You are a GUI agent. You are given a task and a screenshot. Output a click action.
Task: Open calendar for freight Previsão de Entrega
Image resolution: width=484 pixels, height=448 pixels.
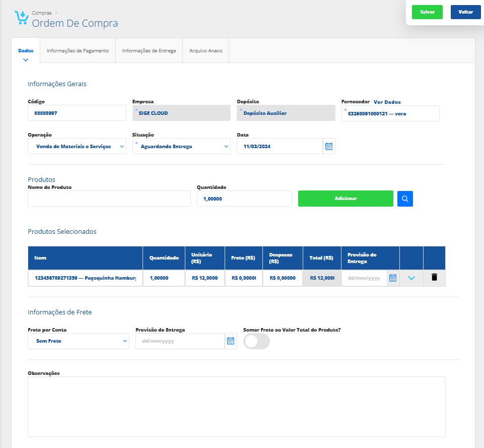tap(231, 341)
